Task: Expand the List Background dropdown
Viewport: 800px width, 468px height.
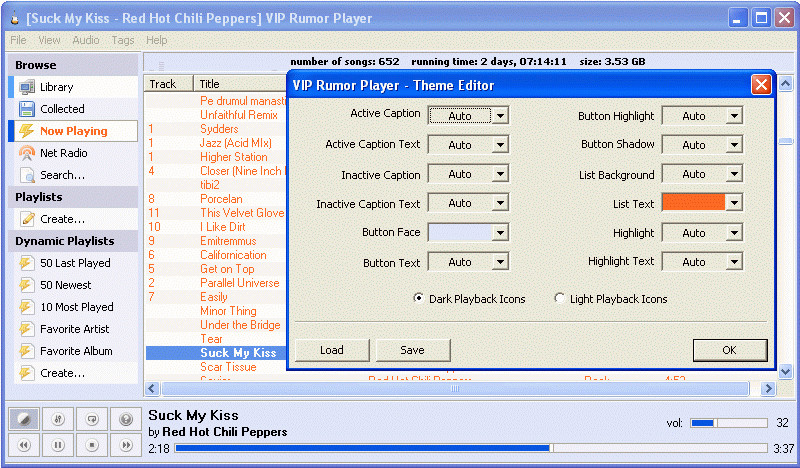Action: (x=734, y=174)
